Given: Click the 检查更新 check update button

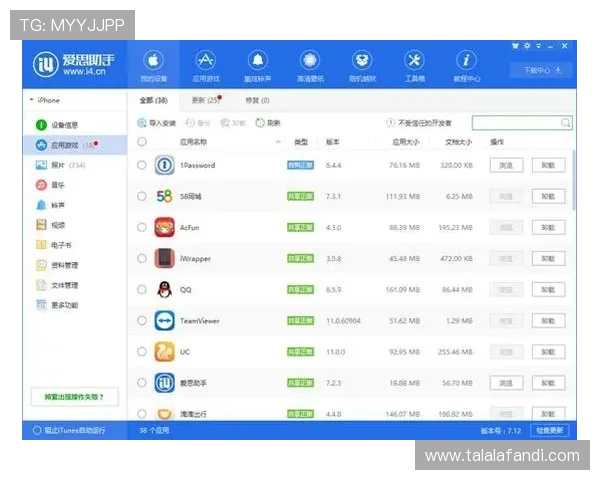Looking at the screenshot, I should coord(549,430).
